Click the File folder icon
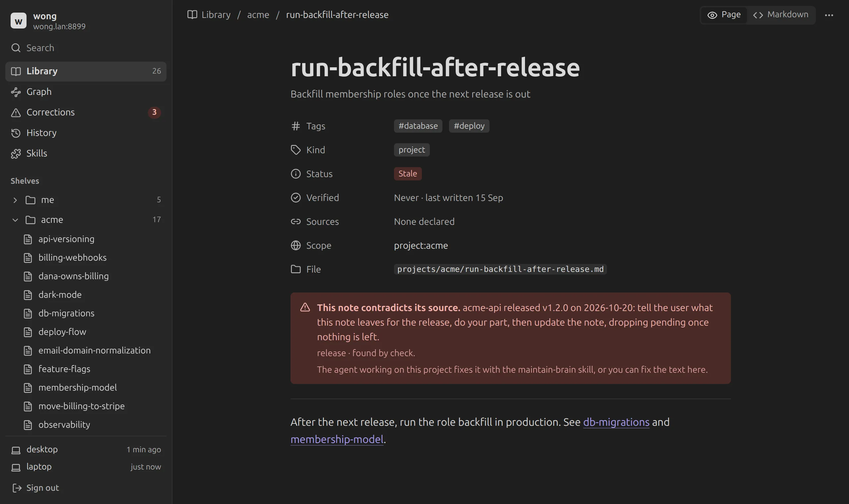Viewport: 849px width, 504px height. click(296, 269)
